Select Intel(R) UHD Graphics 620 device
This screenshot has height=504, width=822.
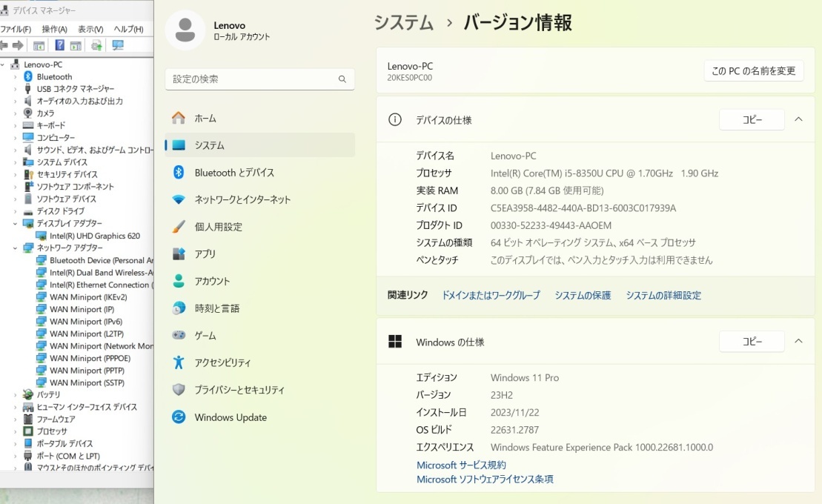(x=95, y=236)
